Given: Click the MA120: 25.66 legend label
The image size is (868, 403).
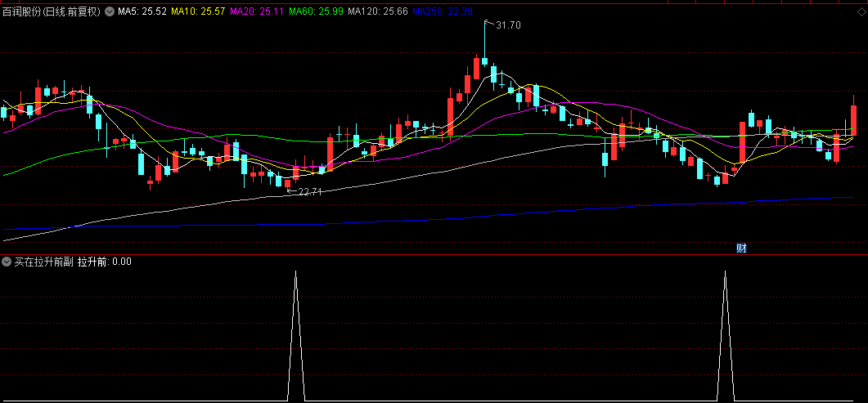Looking at the screenshot, I should (377, 11).
